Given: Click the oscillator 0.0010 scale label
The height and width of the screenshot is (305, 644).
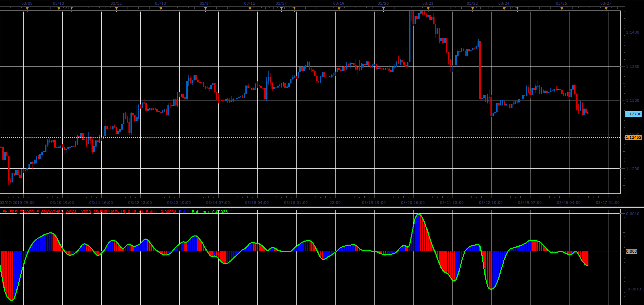Looking at the screenshot, I should tap(633, 214).
